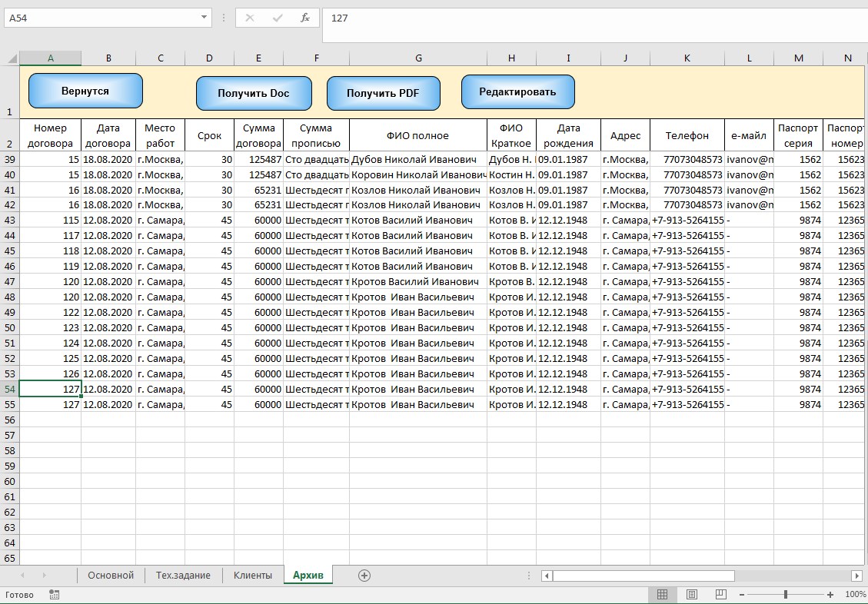Click the horizontal scrollbar right arrow
The image size is (868, 604).
pos(857,576)
